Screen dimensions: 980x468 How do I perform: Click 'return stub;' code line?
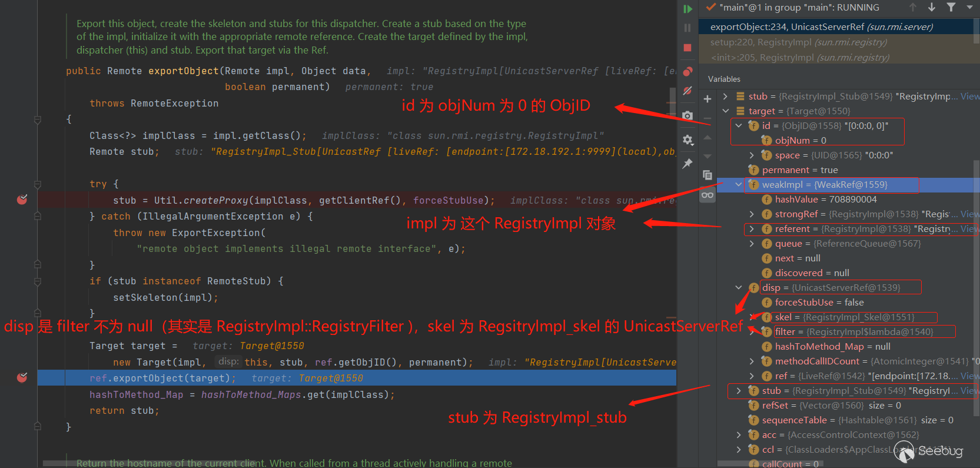coord(124,410)
